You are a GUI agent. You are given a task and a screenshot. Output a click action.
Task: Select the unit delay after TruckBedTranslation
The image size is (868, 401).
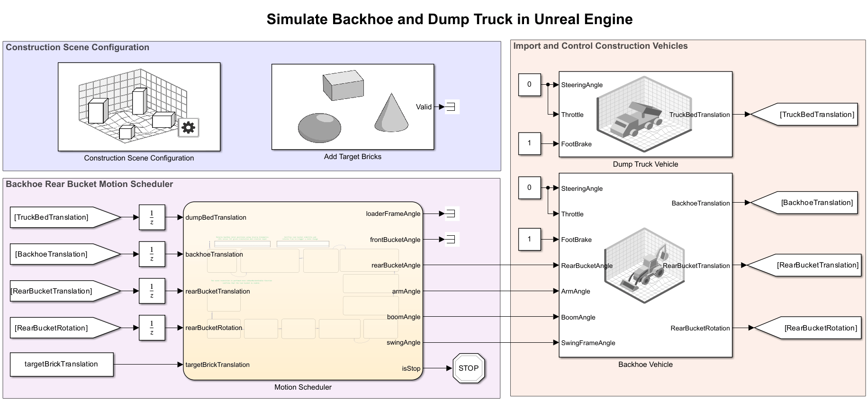(x=152, y=217)
